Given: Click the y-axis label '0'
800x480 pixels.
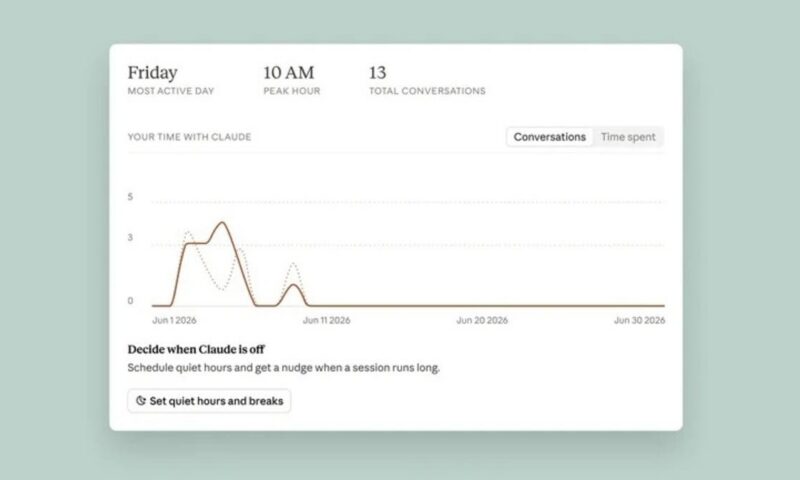Looking at the screenshot, I should (x=130, y=301).
